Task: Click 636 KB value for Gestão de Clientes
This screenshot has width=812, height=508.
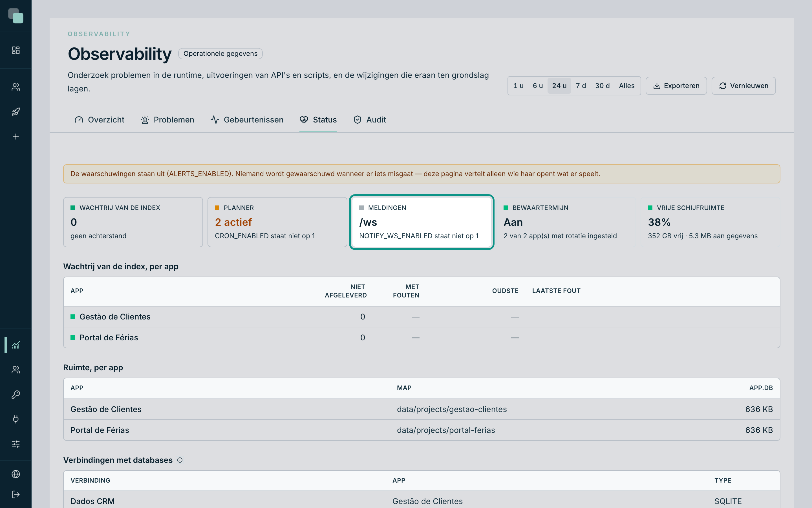Action: point(759,409)
